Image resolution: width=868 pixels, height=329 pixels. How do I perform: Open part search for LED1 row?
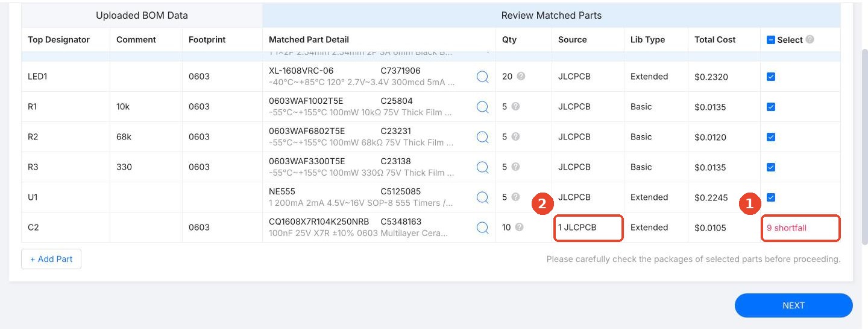click(482, 77)
